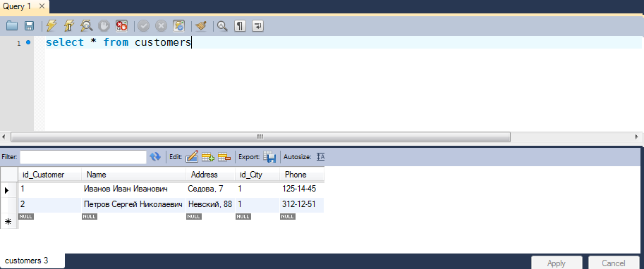Select the cell 'Петров Сергей Николаевич'
The image size is (644, 269).
(x=133, y=204)
